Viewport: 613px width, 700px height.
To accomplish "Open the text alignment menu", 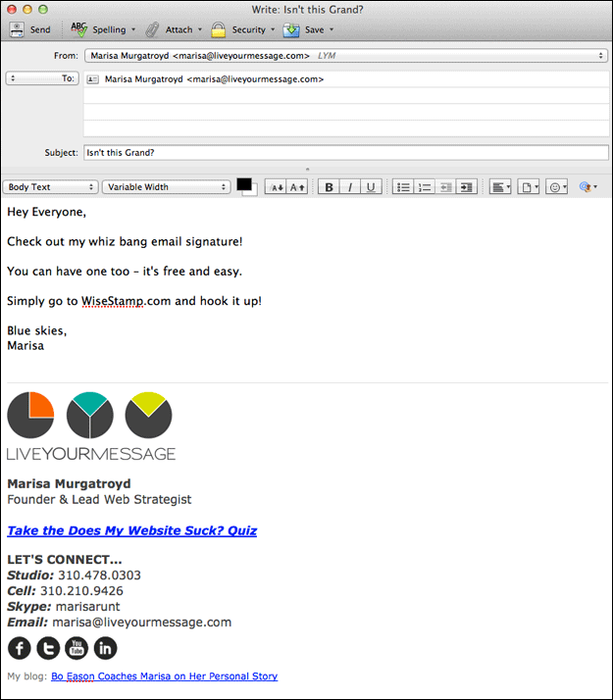I will 500,187.
